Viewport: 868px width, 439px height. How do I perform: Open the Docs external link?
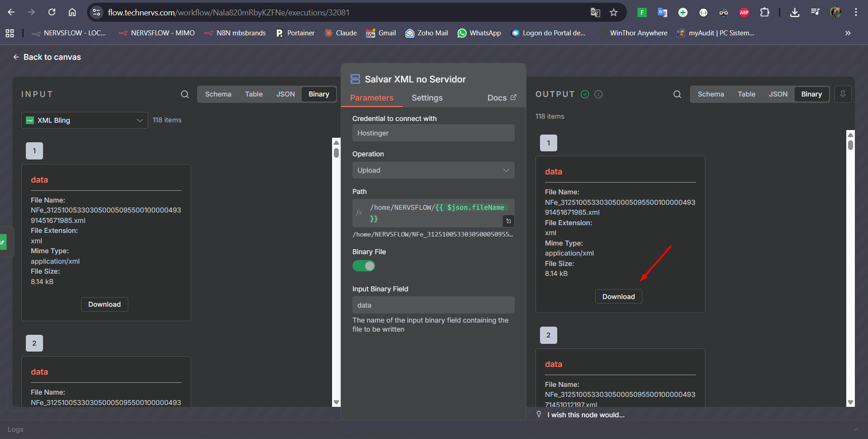(x=502, y=98)
